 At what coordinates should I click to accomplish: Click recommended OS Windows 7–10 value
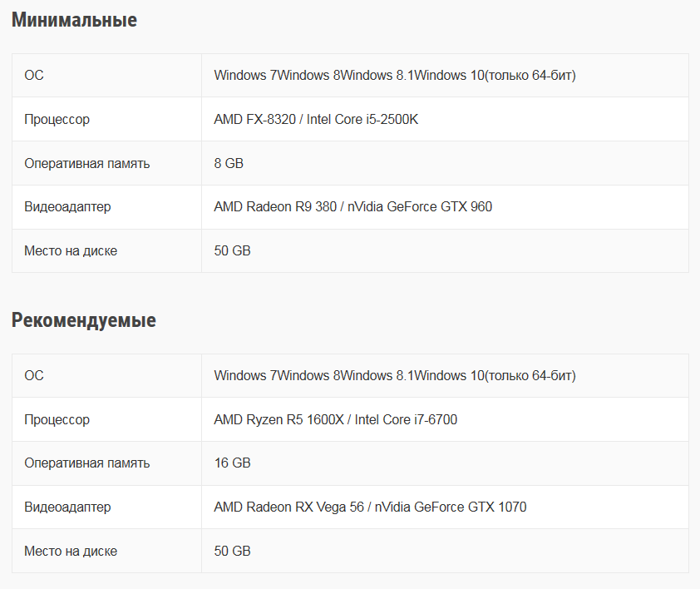(395, 376)
